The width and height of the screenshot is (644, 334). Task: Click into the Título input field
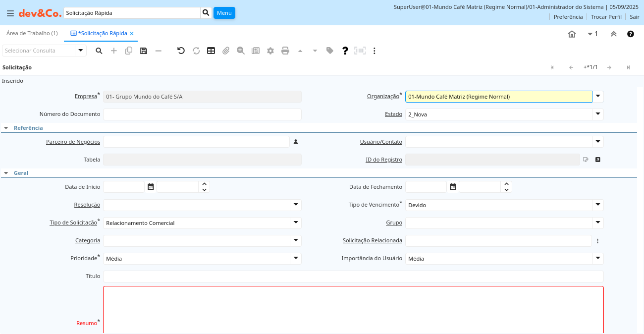353,277
